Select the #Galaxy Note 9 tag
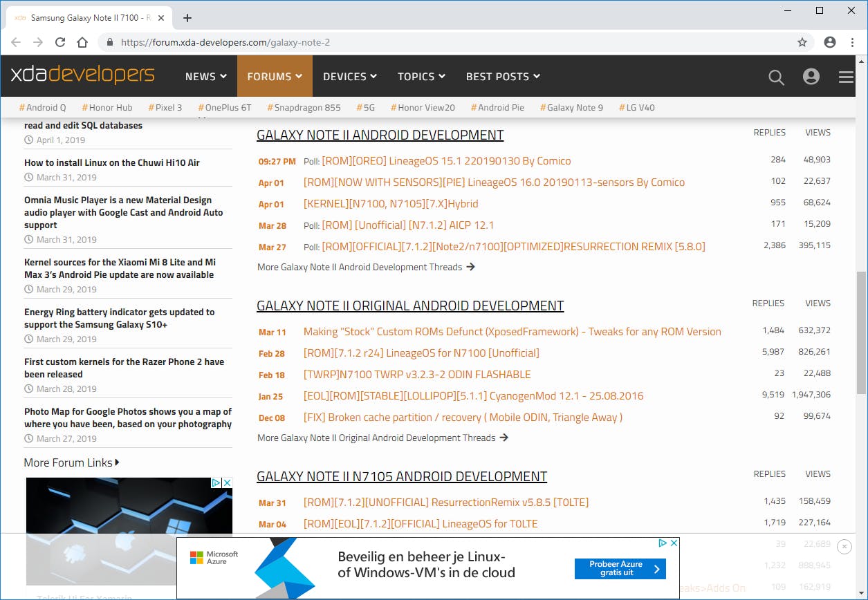 [571, 107]
